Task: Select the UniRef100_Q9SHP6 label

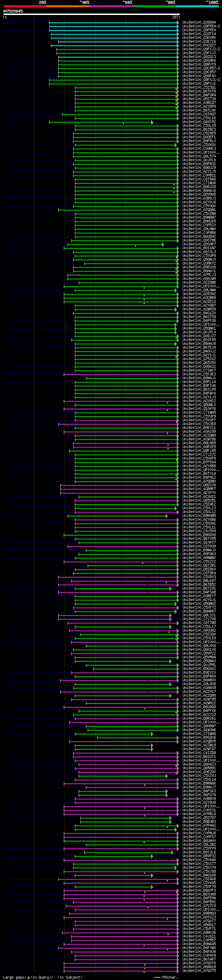Action: [x=199, y=61]
